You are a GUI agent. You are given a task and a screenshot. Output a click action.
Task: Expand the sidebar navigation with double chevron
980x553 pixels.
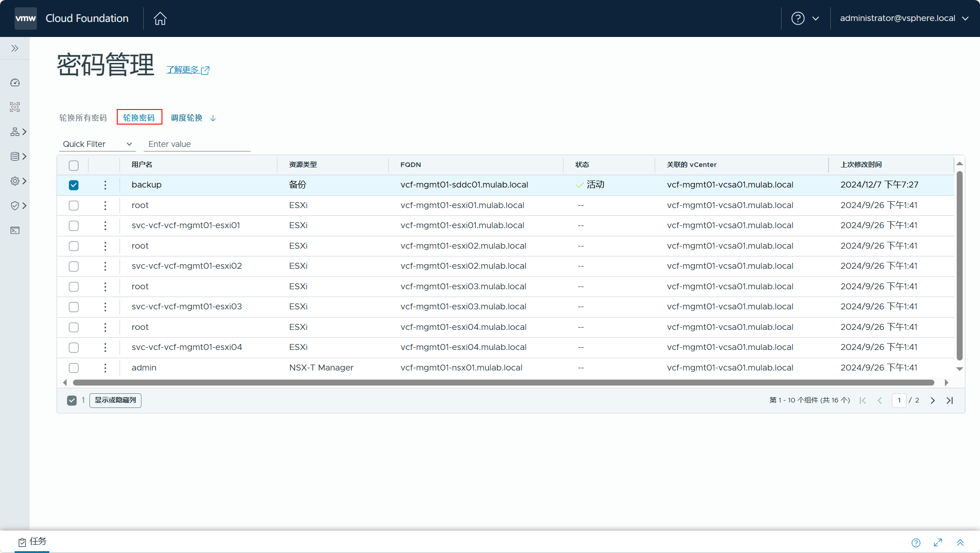(15, 48)
